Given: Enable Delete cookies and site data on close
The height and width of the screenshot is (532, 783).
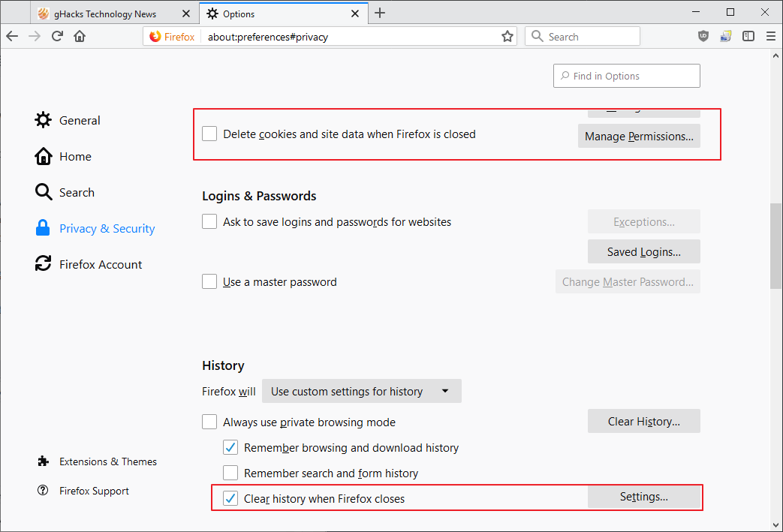Looking at the screenshot, I should [x=209, y=134].
